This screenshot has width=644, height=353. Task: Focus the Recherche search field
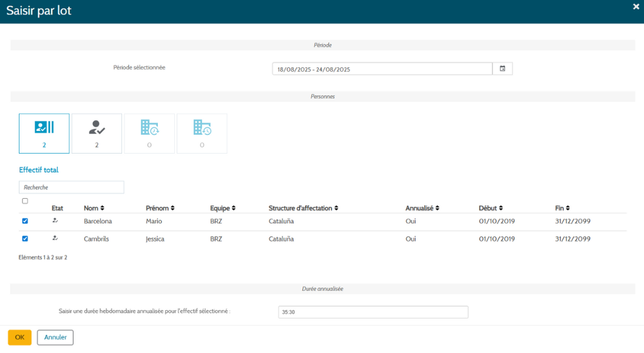pyautogui.click(x=72, y=188)
